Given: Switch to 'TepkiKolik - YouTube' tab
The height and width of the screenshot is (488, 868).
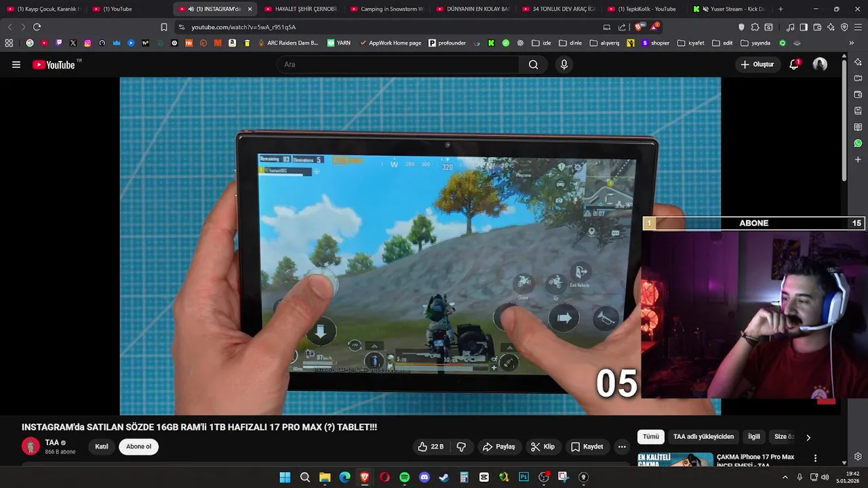Looking at the screenshot, I should (644, 9).
